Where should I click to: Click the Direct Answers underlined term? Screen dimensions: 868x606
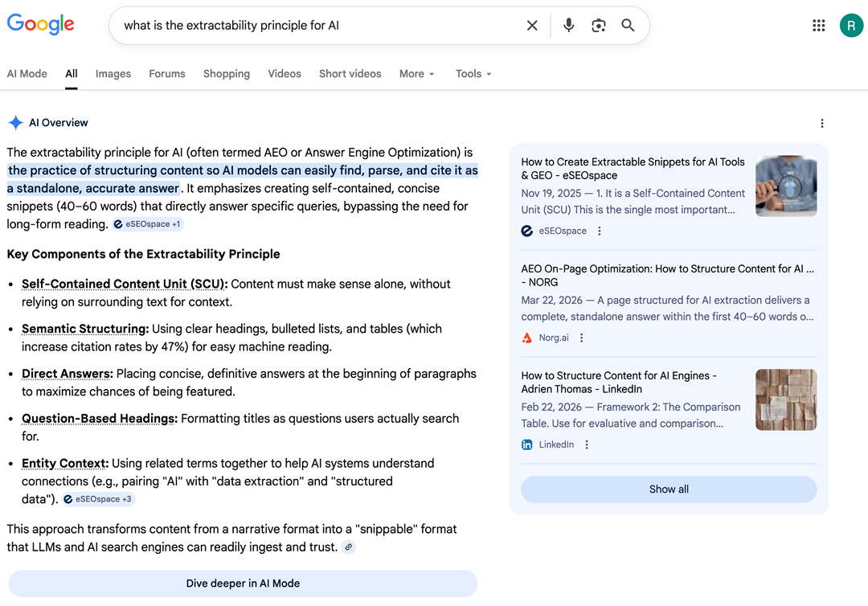click(x=67, y=374)
